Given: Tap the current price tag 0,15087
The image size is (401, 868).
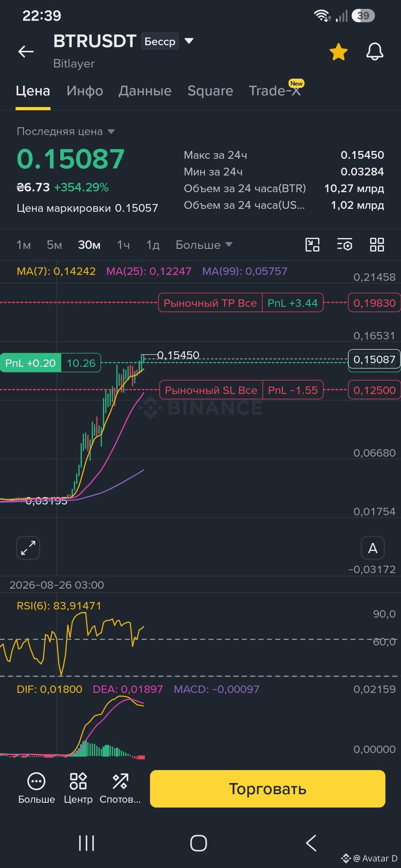Looking at the screenshot, I should coord(374,359).
